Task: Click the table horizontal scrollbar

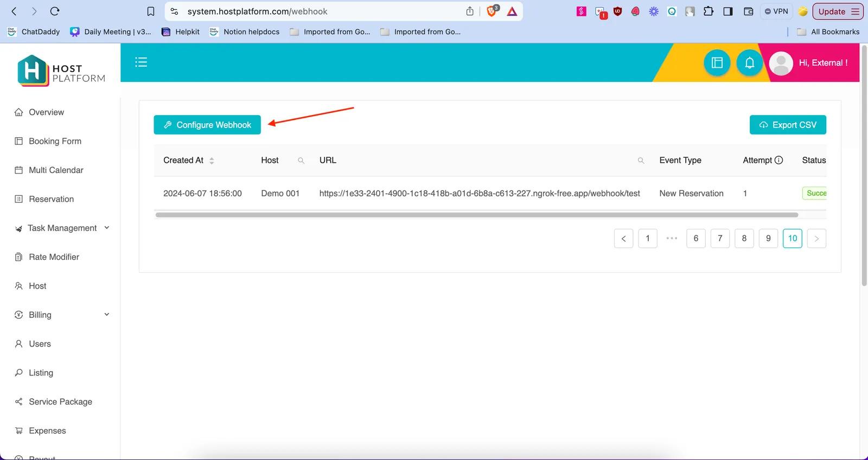Action: [476, 215]
